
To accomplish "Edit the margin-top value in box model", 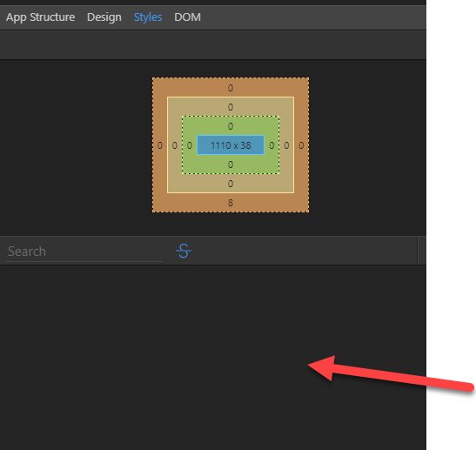I will (x=231, y=88).
